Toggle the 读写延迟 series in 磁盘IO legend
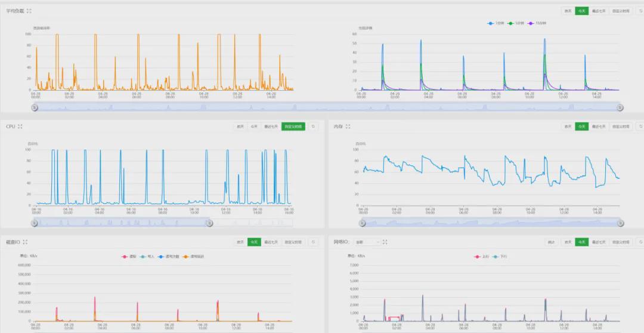Image resolution: width=644 pixels, height=333 pixels. (193, 257)
